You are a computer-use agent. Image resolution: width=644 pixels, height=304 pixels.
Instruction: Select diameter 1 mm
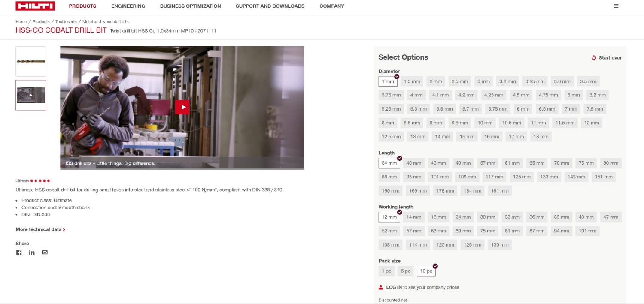click(x=388, y=81)
